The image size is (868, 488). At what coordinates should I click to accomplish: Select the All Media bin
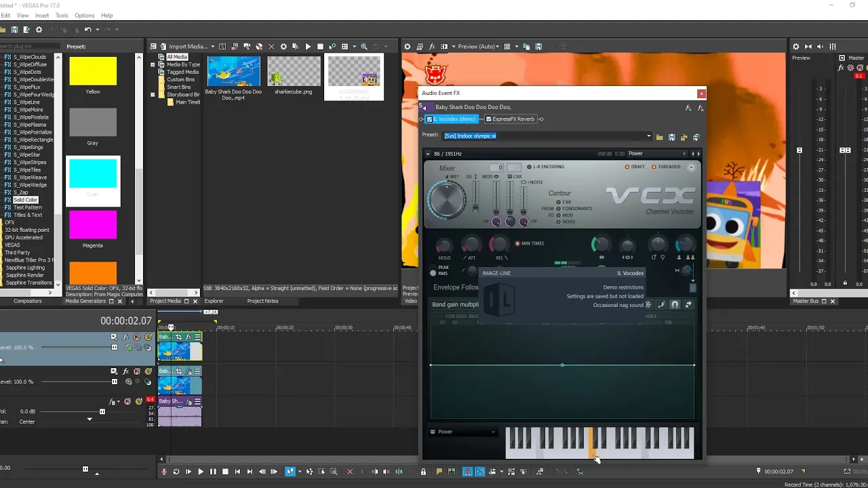pyautogui.click(x=177, y=57)
